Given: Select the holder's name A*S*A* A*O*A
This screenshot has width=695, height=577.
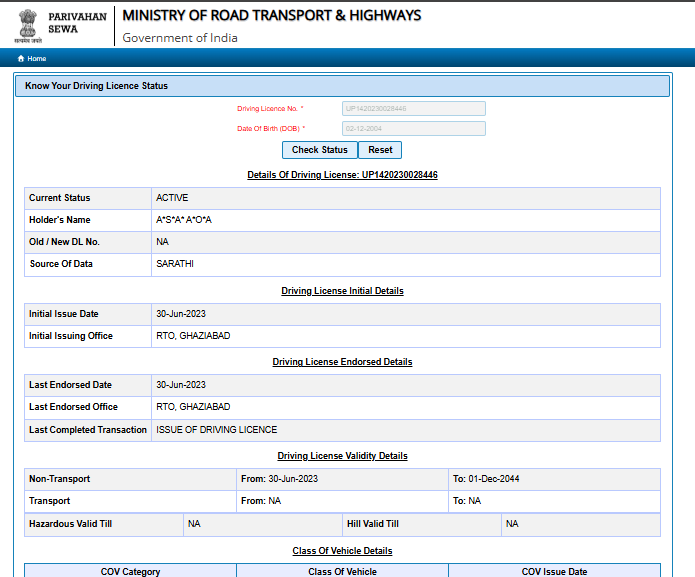Looking at the screenshot, I should 184,220.
